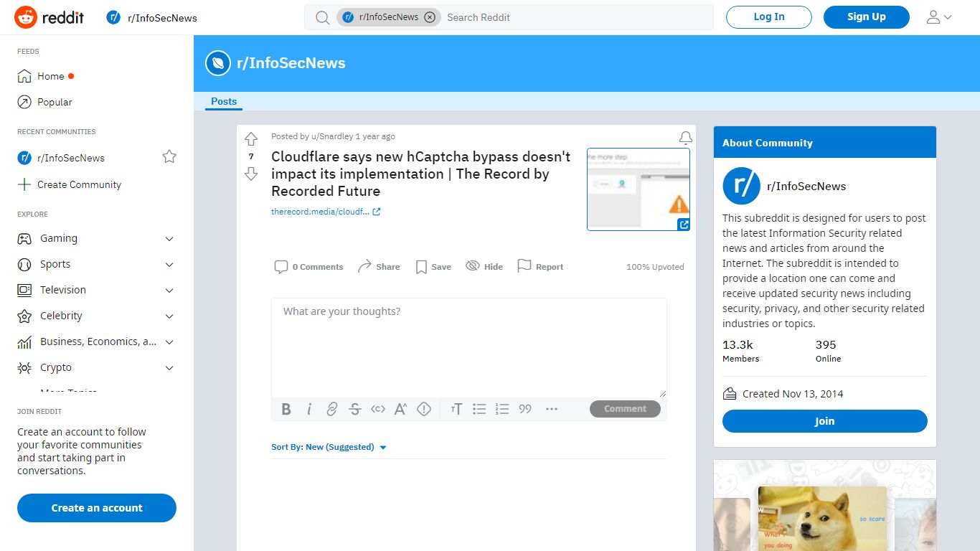Insert a link in the comment editor
Image resolution: width=980 pixels, height=551 pixels.
pyautogui.click(x=332, y=409)
